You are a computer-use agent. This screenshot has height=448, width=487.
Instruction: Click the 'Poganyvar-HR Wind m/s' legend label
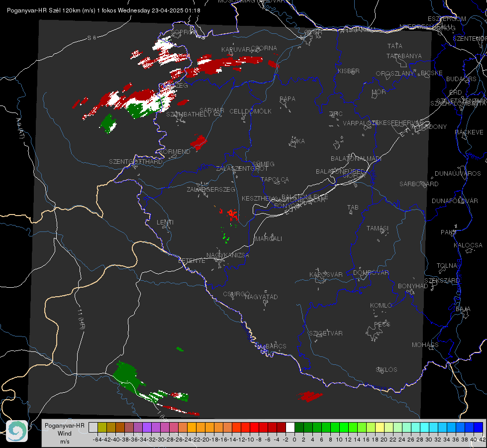coord(65,434)
